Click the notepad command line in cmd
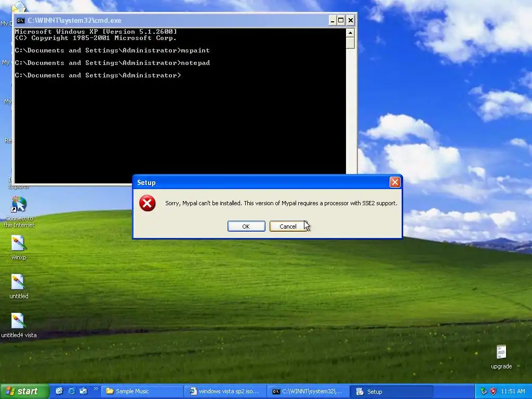Viewport: 532px width, 399px height. (112, 63)
